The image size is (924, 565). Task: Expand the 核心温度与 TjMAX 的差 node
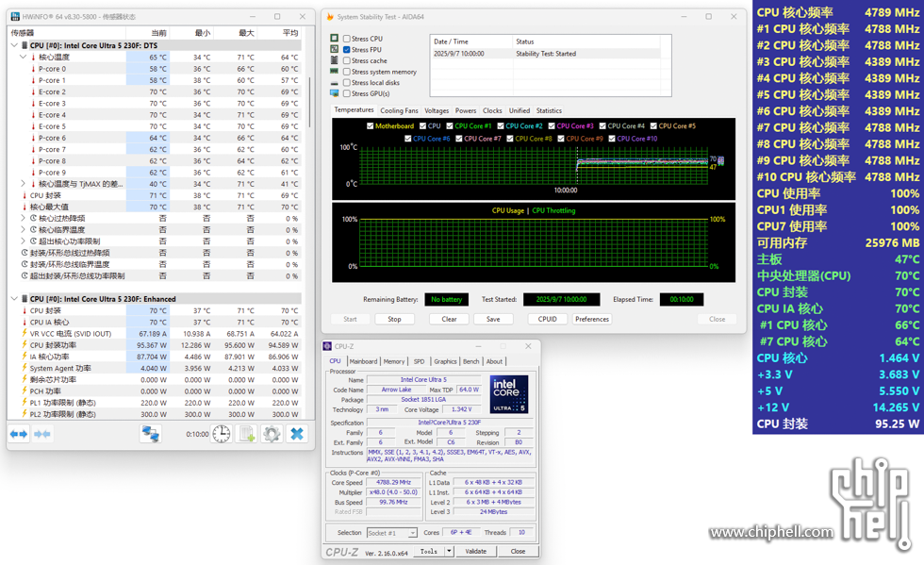(23, 183)
